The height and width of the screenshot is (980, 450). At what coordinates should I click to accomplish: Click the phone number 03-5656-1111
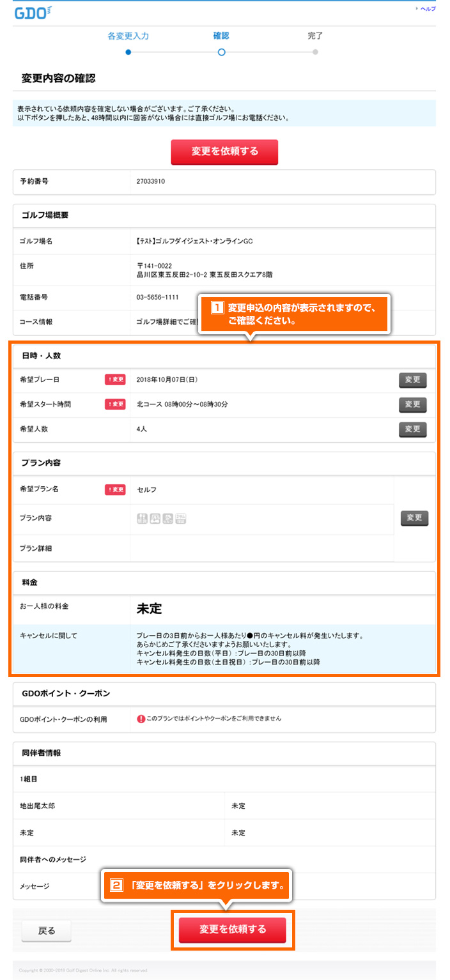pos(158,298)
